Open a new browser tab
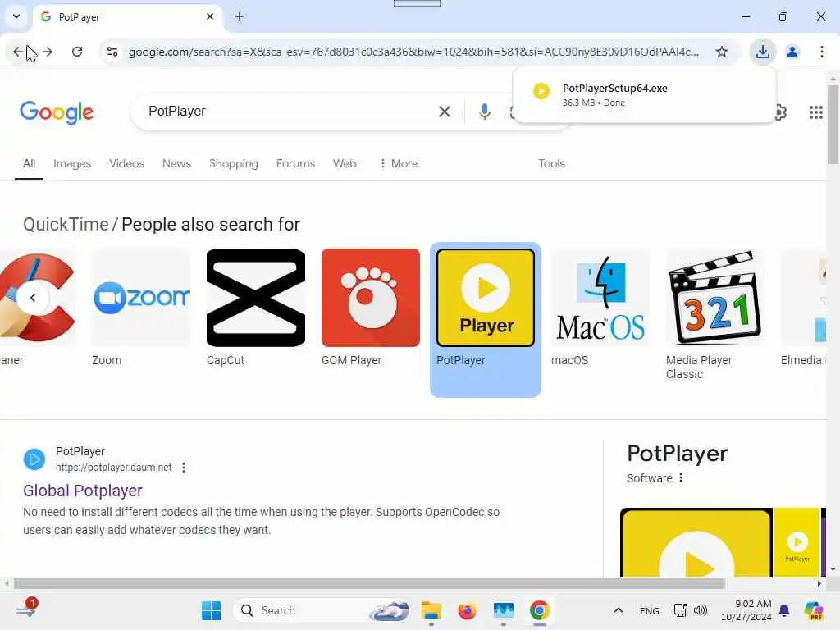This screenshot has height=630, width=840. point(240,16)
